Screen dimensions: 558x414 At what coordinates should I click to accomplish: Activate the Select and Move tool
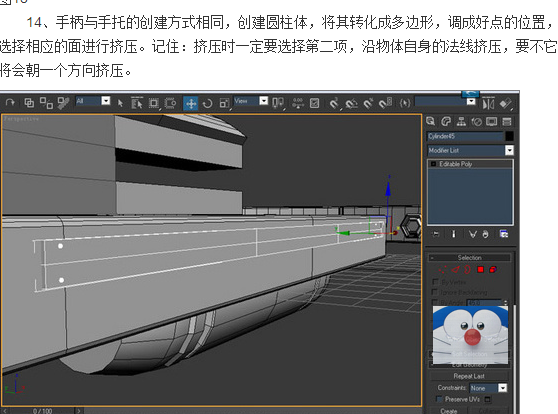point(191,104)
